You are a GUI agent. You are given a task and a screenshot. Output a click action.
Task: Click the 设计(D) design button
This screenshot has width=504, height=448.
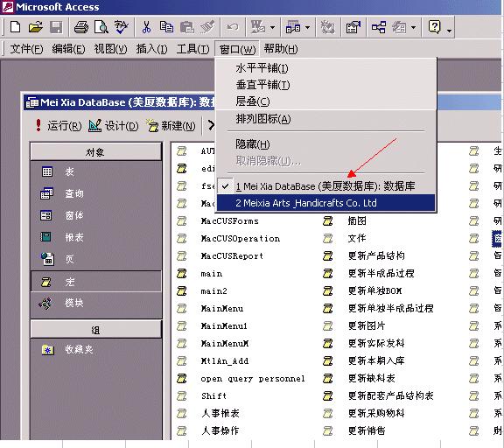point(114,125)
